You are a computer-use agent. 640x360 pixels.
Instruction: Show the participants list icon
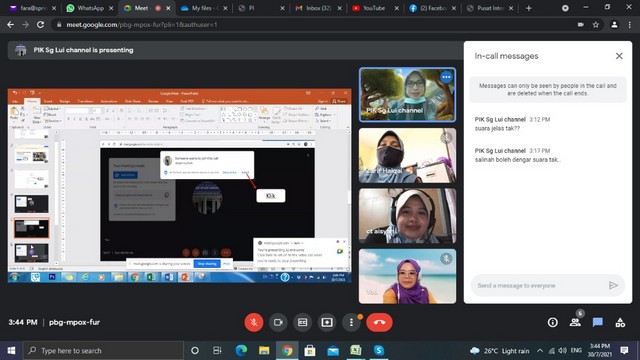576,322
